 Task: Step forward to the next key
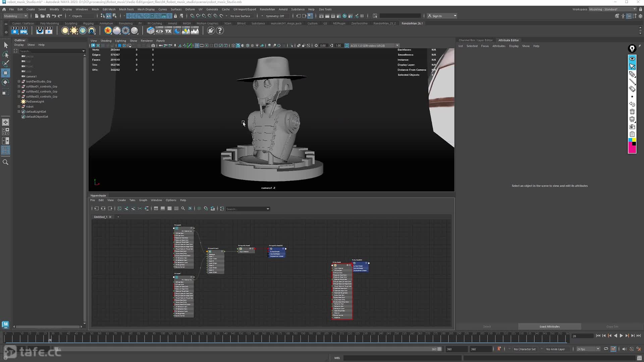tap(627, 336)
